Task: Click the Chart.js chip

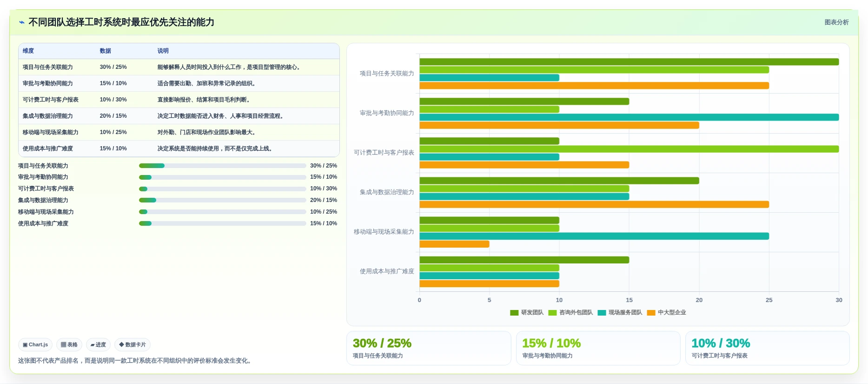Action: (35, 344)
